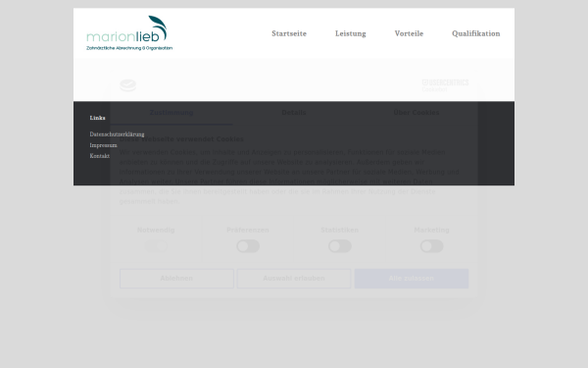Turn on the Marketing cookies switch
The image size is (588, 368).
[431, 246]
